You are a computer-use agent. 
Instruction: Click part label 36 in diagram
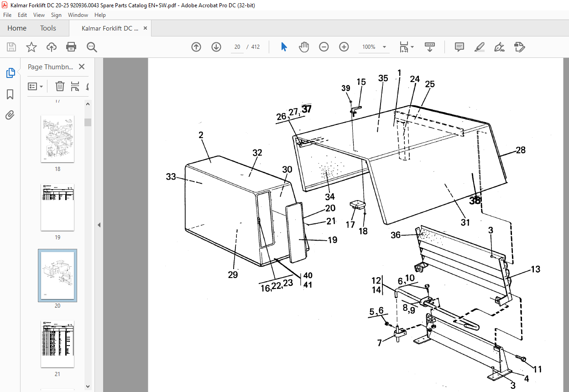click(x=396, y=235)
